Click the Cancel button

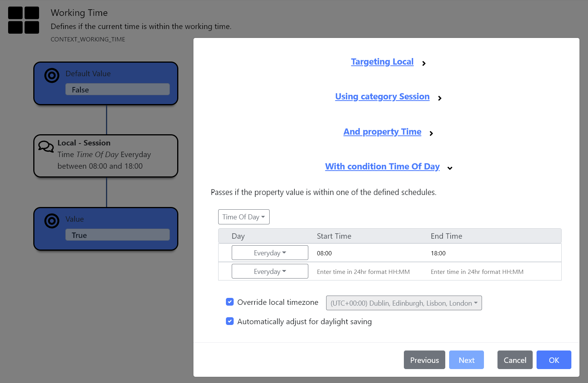515,360
